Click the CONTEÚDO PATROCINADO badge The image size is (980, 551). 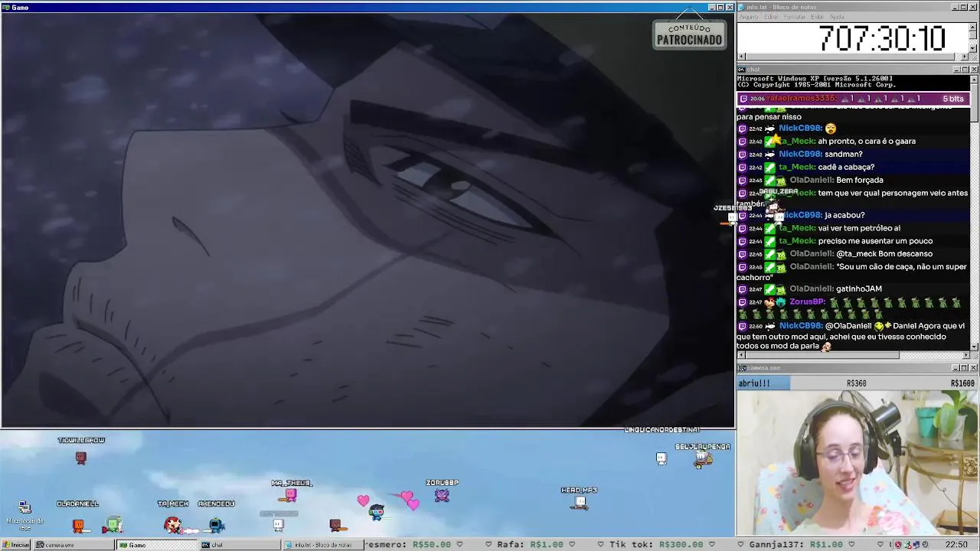[x=689, y=35]
